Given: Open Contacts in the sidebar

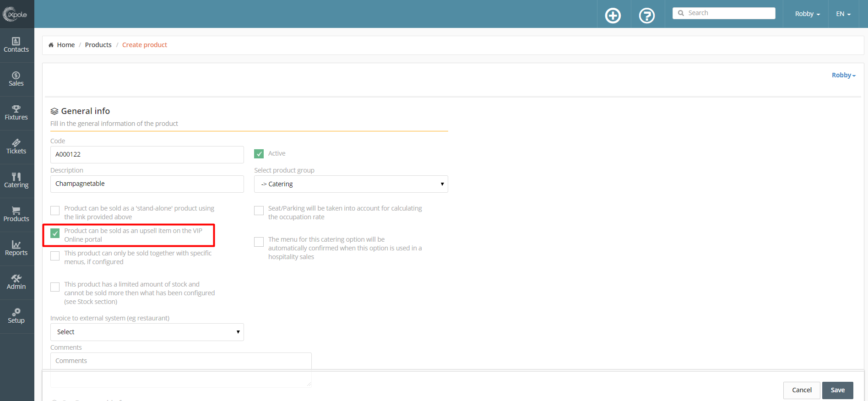Looking at the screenshot, I should pos(16,45).
